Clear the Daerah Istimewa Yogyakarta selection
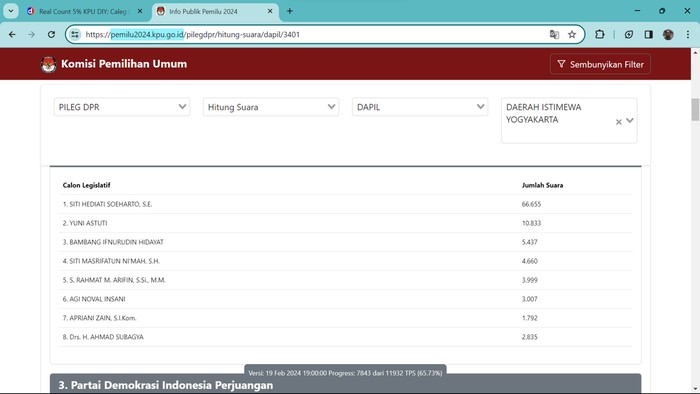 tap(618, 122)
